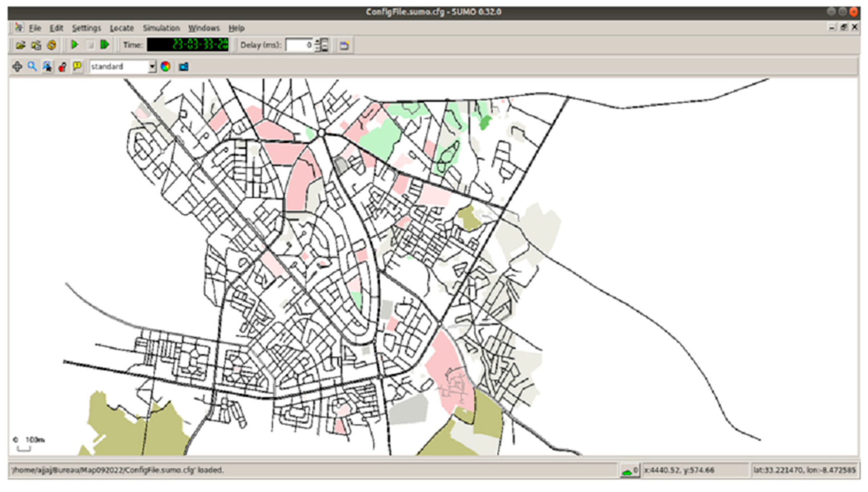Screen dimensions: 868x492
Task: Click the Delay (ms) input field
Action: click(x=299, y=45)
